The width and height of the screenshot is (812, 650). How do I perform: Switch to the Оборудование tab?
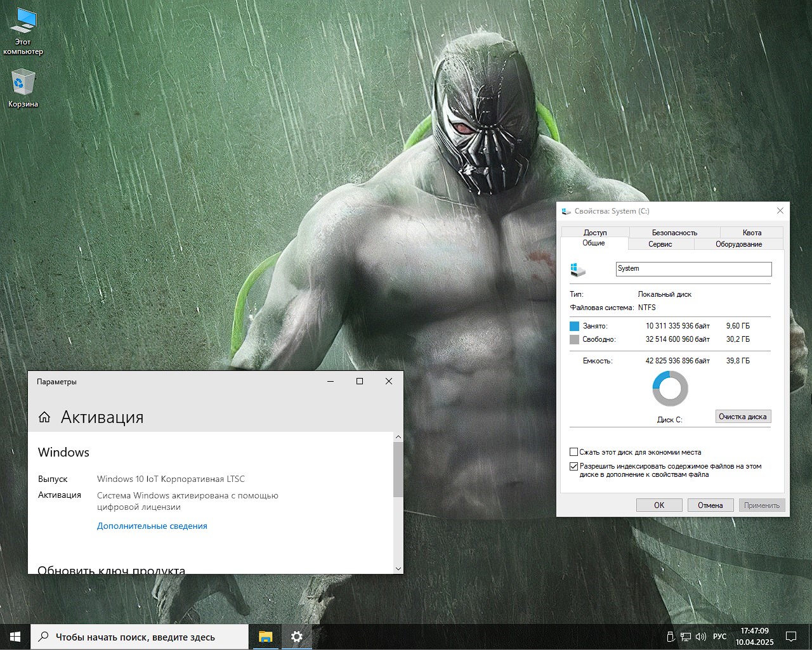(x=739, y=244)
